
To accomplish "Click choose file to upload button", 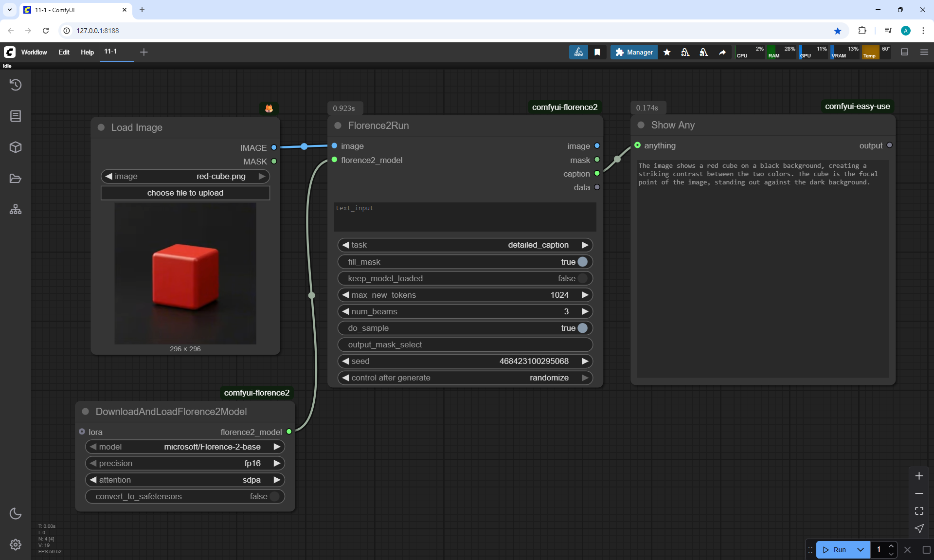I will (185, 193).
